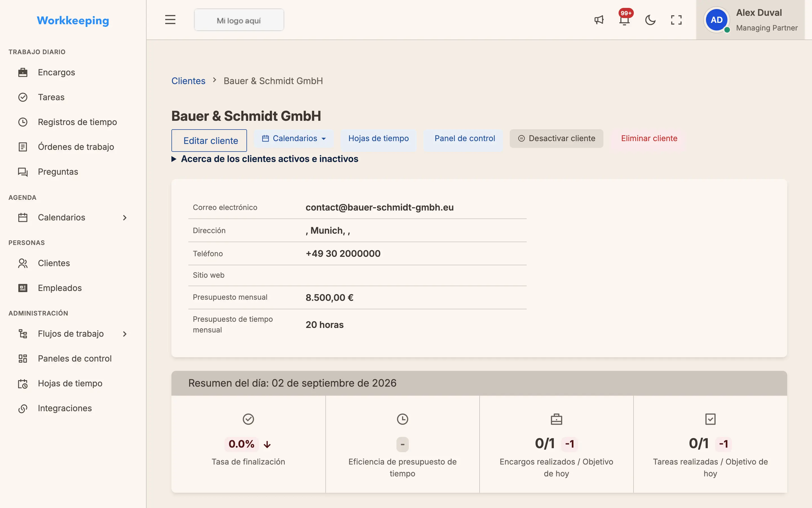Screen dimensions: 812x508
Task: Click the 0.0% Tasa de finalización value
Action: click(241, 444)
